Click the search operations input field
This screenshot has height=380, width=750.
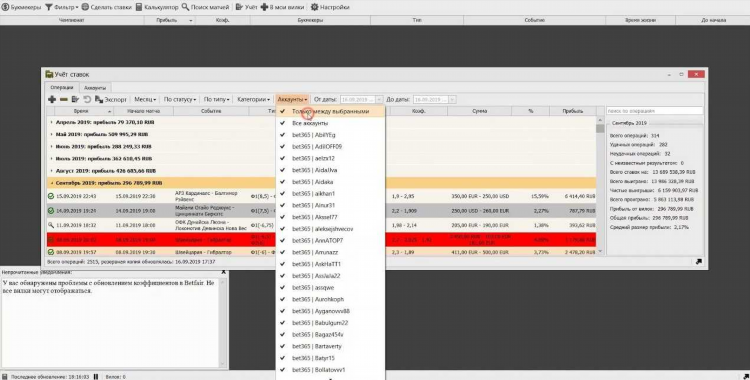tap(654, 111)
